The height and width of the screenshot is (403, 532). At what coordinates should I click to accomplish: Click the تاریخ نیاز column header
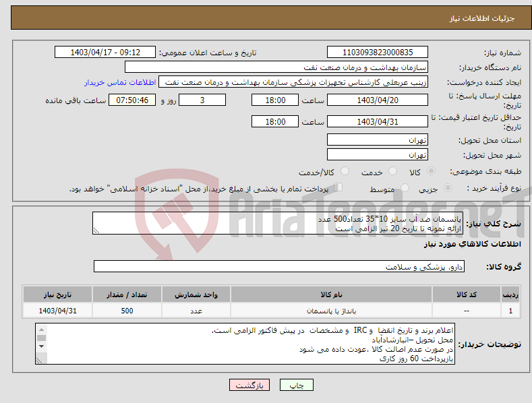coord(58,294)
